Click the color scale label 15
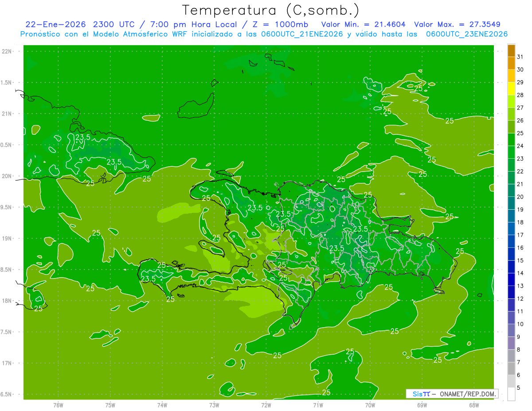Viewport: 532px width, 411px height. 520,260
